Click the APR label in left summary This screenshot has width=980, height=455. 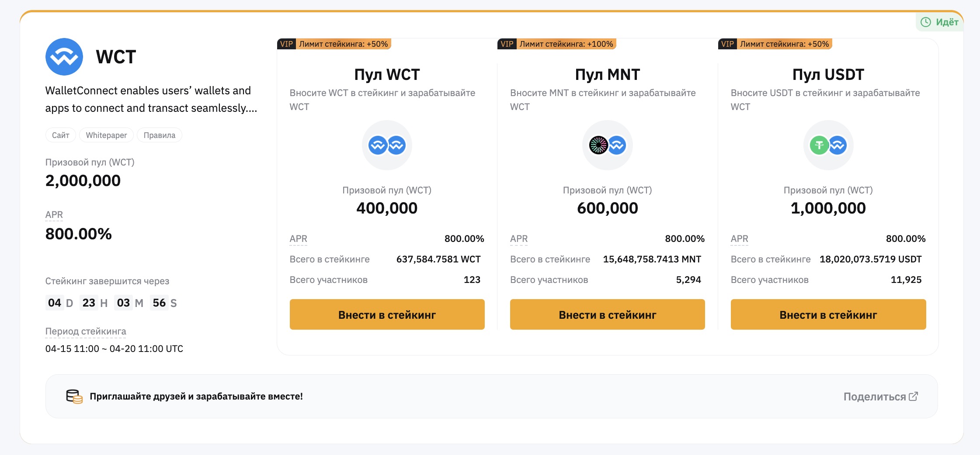[x=54, y=215]
